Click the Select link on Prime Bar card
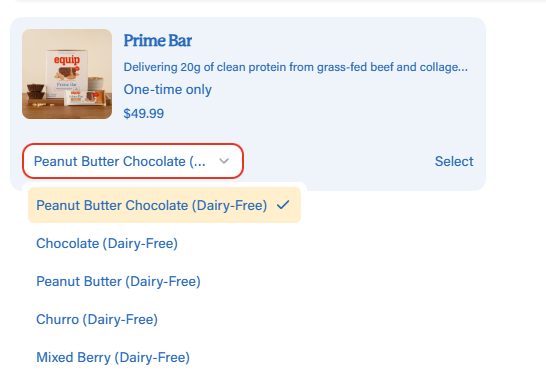 [454, 161]
